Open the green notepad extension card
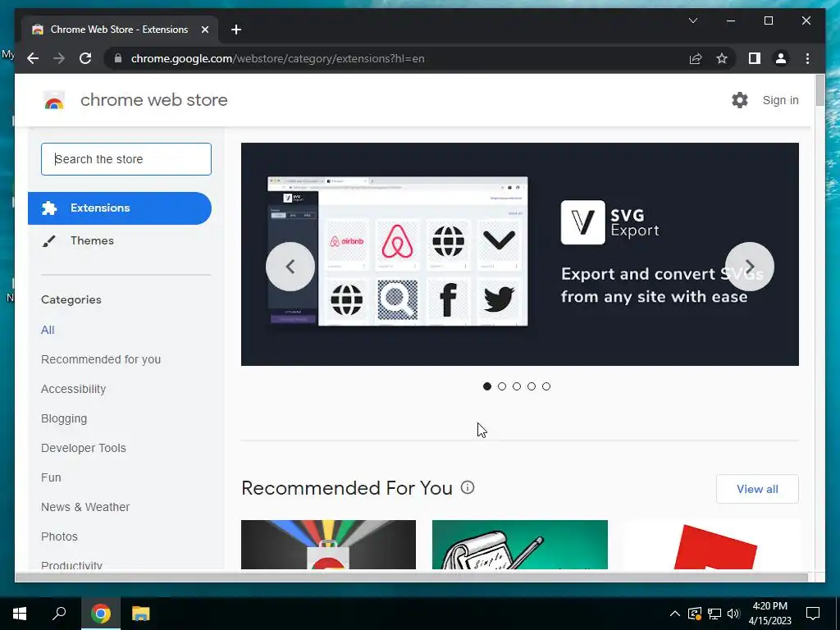 pos(519,545)
